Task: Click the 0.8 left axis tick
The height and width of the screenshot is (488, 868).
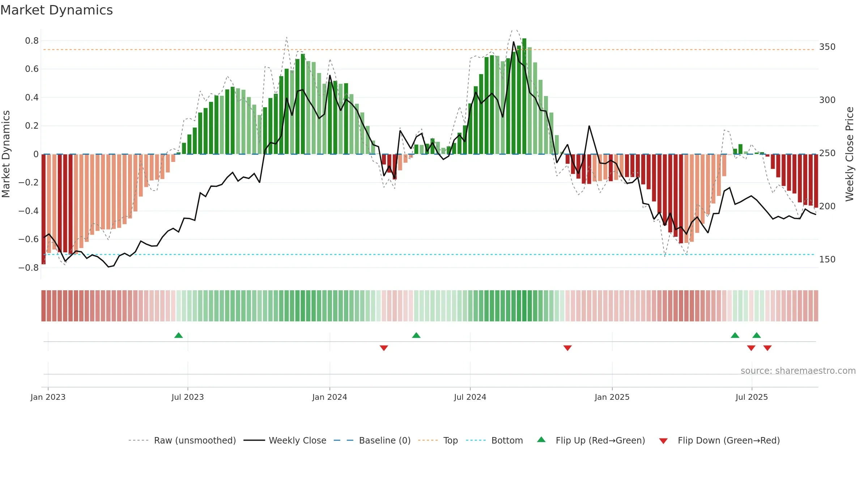Action: pos(32,41)
